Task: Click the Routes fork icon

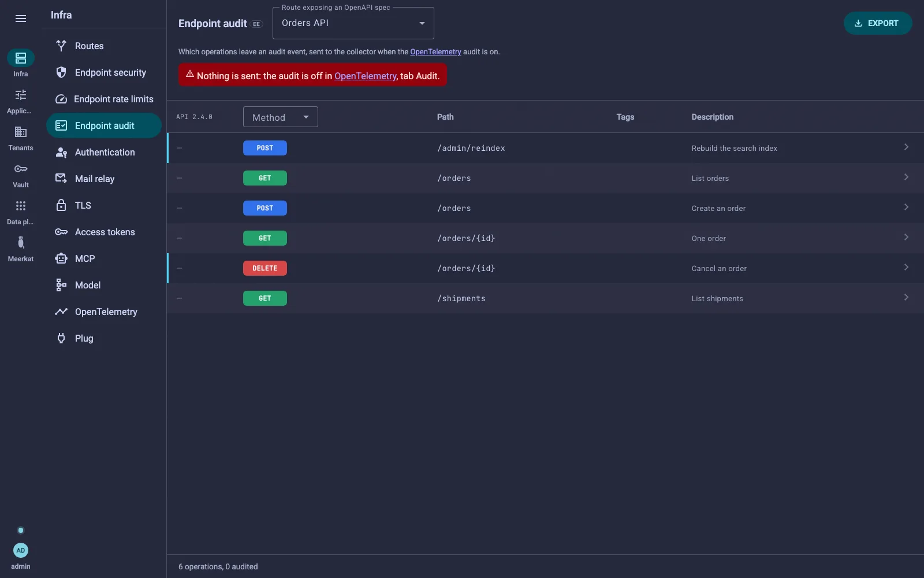Action: (x=61, y=46)
